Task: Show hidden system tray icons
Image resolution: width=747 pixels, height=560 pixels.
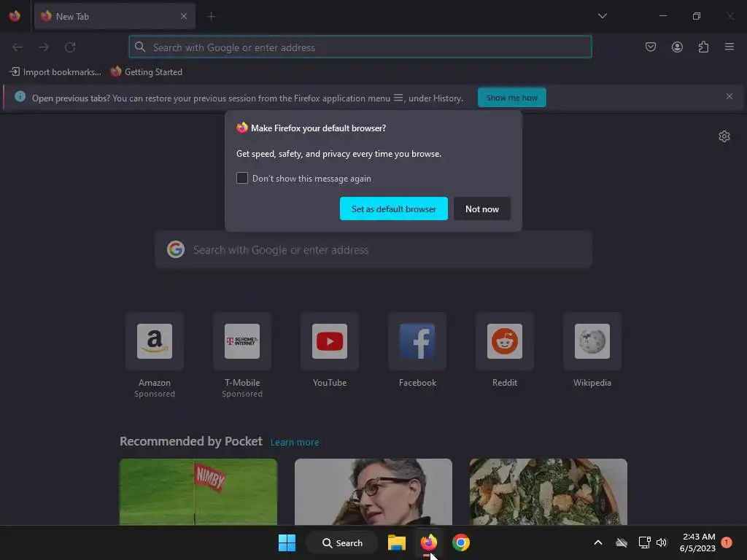Action: pos(598,542)
